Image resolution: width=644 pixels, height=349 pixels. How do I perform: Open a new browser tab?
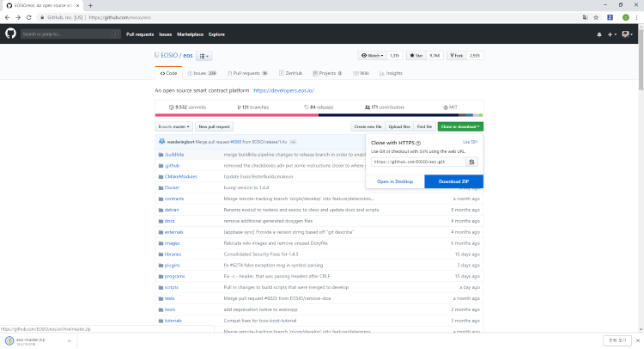pyautogui.click(x=90, y=6)
